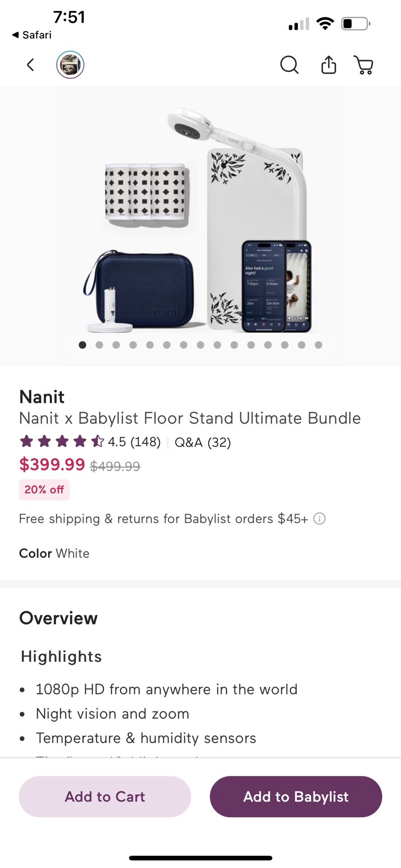Tap the star rating icons
Screen dimensions: 401x868
[61, 441]
